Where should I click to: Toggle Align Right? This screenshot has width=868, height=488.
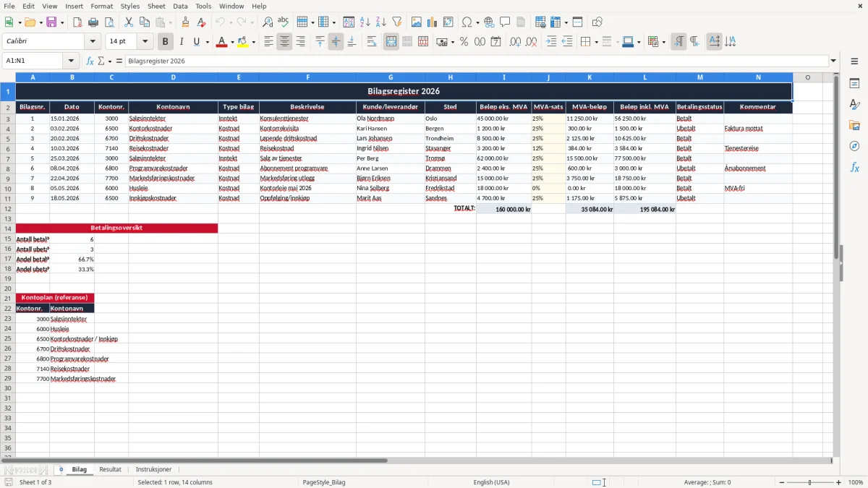[300, 42]
